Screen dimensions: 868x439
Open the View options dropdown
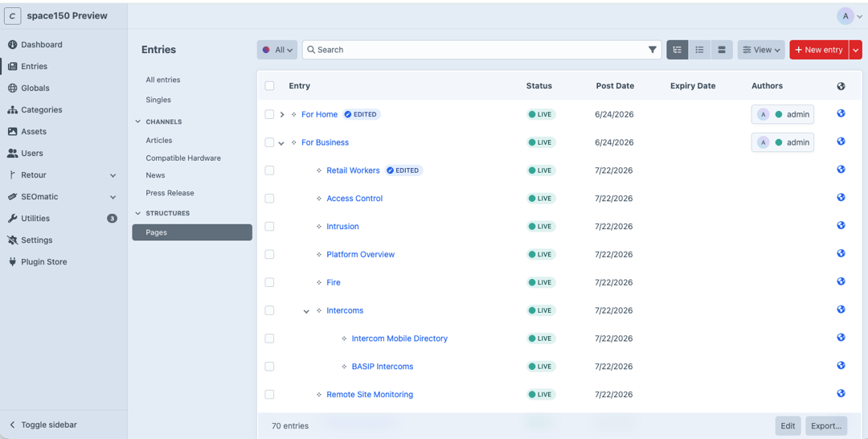(761, 50)
